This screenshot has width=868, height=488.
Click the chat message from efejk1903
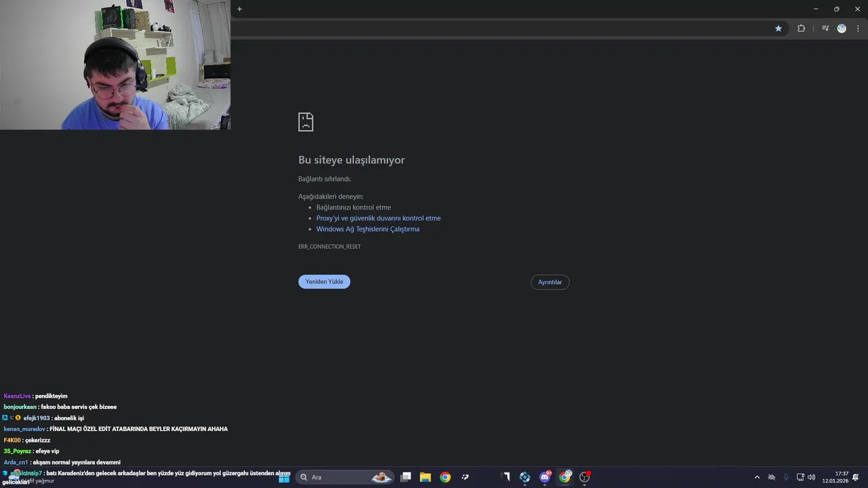coord(43,418)
